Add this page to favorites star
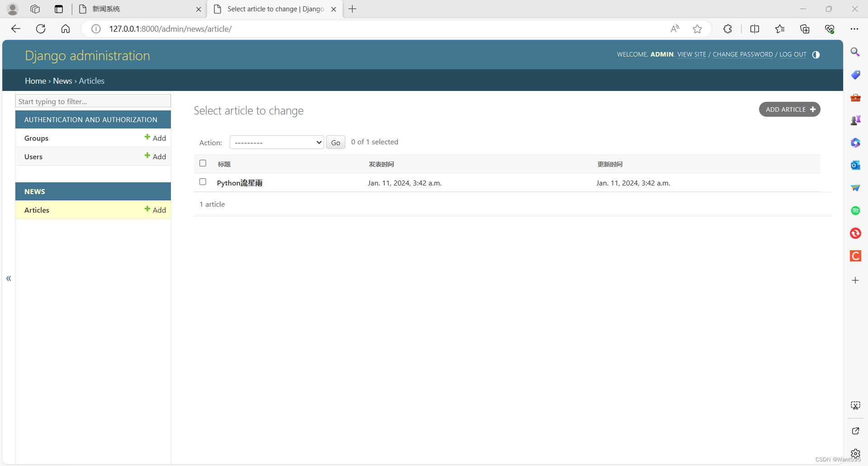The width and height of the screenshot is (868, 466). click(698, 29)
